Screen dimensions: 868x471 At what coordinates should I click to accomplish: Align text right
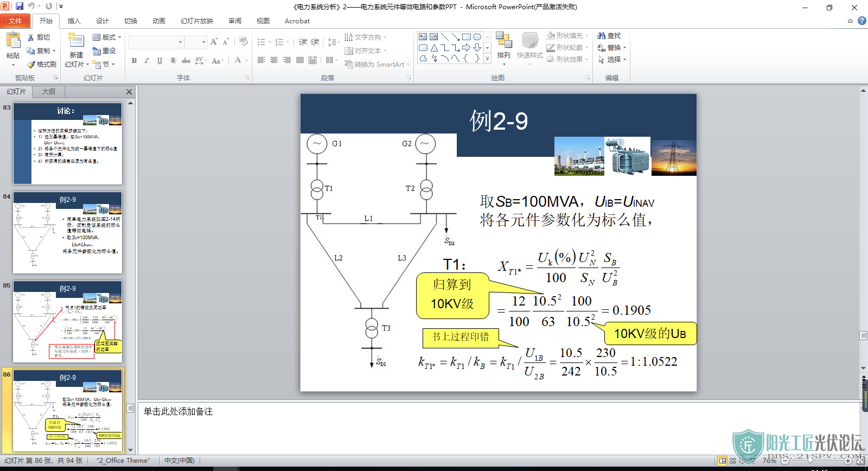[287, 60]
